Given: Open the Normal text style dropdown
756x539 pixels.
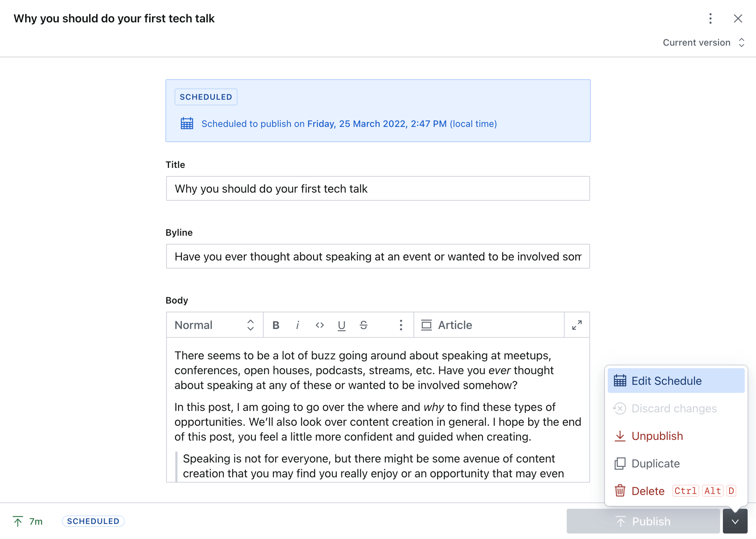Looking at the screenshot, I should pos(214,325).
